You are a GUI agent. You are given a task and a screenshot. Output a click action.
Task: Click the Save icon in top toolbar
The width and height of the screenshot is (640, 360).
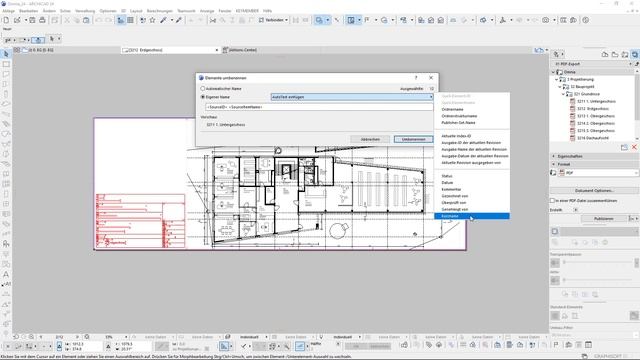32,20
